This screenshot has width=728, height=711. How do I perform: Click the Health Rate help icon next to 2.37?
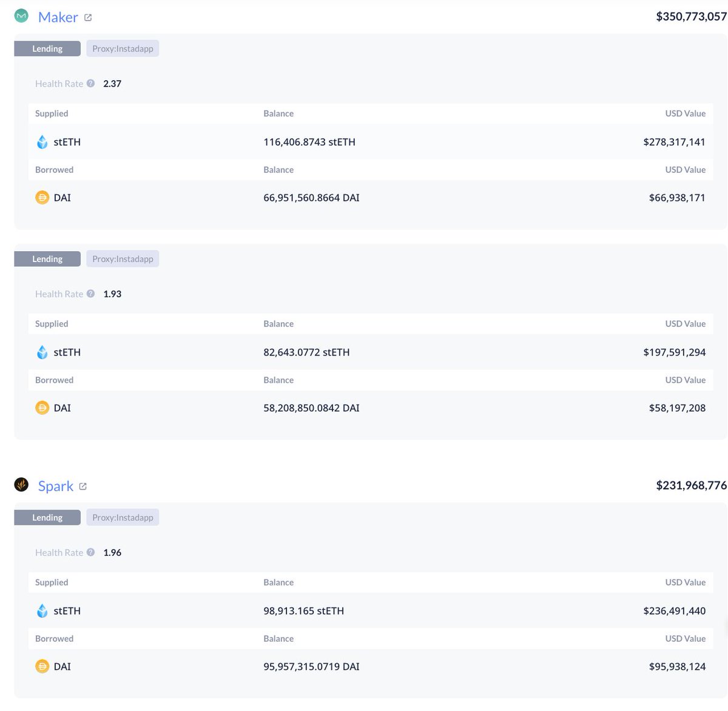[90, 83]
